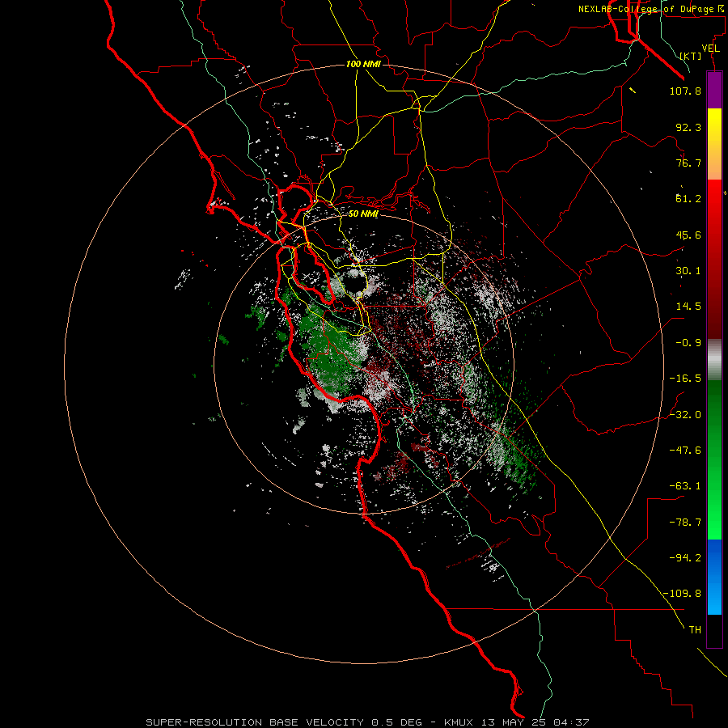The width and height of the screenshot is (728, 728).
Task: Click the 100 NMI range ring label
Action: pyautogui.click(x=363, y=64)
